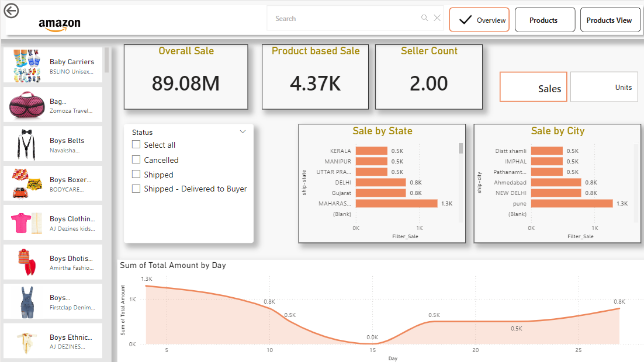
Task: Clear the search box with the X icon
Action: [437, 18]
